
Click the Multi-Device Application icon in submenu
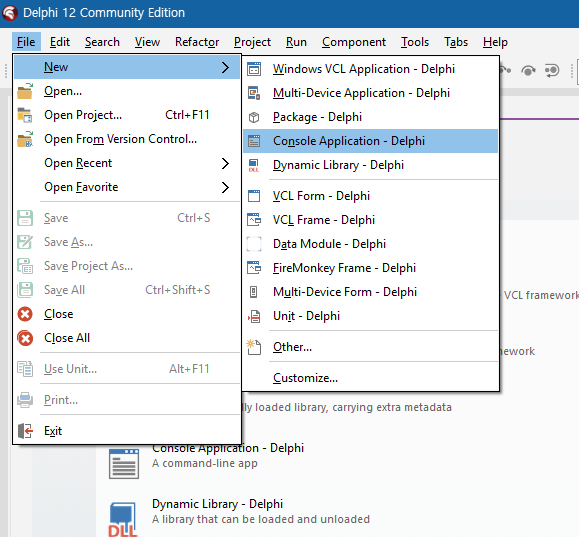click(254, 93)
